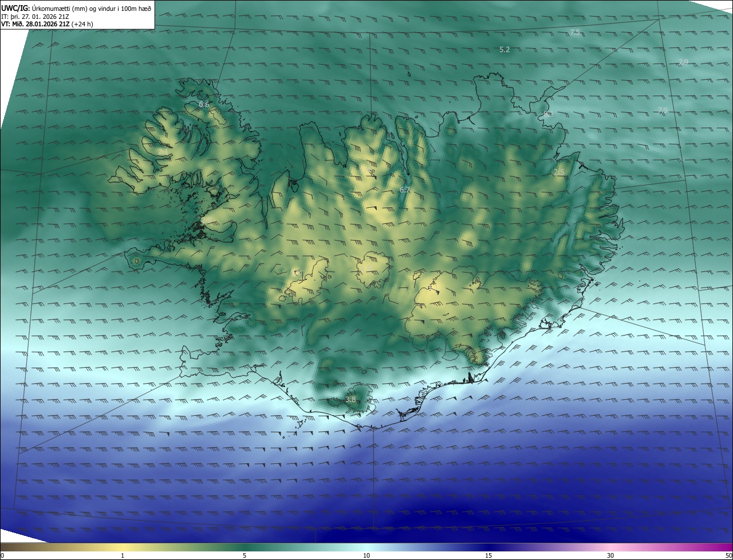Click the 5.2 value label on map
Viewport: 733px width, 560px height.
pyautogui.click(x=505, y=50)
